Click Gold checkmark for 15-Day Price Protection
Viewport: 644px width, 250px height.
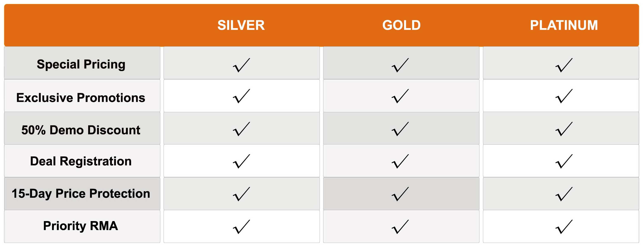(x=400, y=194)
